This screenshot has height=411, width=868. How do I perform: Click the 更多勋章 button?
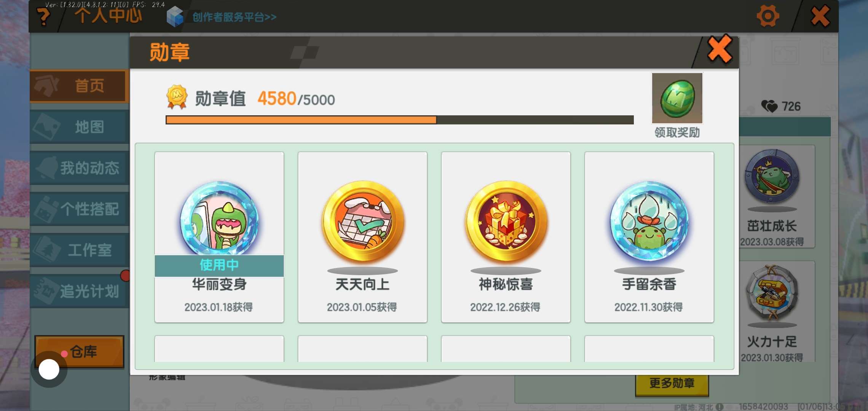pos(672,384)
